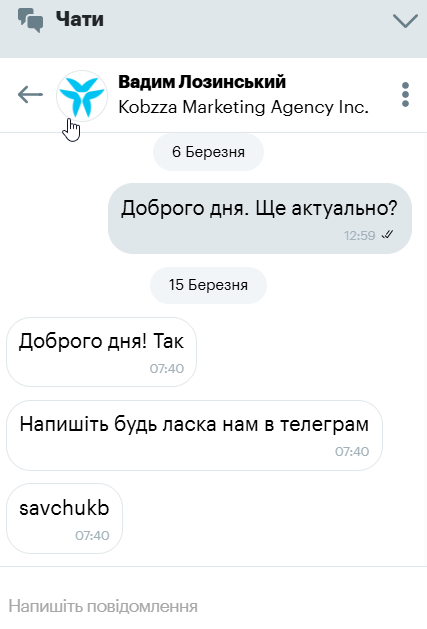Viewport: 427px width, 629px height.
Task: Click the Kobzza Marketing Agency Inc. subtitle
Action: [243, 107]
